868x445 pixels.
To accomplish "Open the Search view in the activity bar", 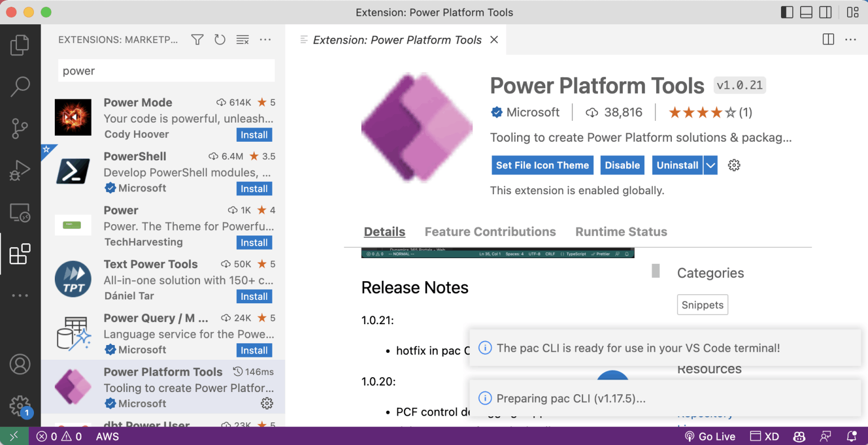I will click(20, 86).
